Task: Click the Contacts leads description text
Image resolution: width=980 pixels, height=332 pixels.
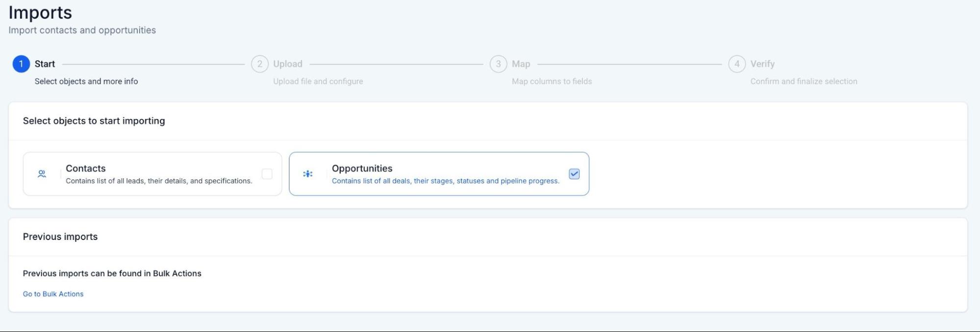Action: pyautogui.click(x=159, y=181)
